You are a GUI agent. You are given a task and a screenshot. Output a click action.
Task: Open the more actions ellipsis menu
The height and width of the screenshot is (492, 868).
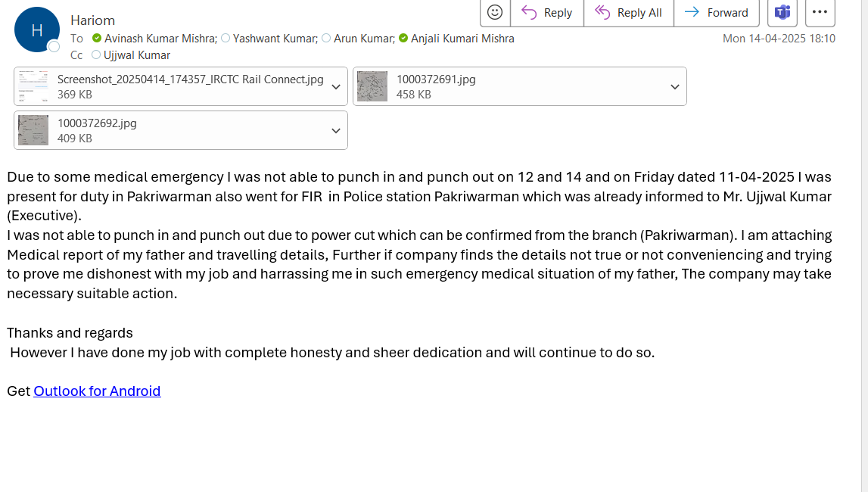pos(820,12)
